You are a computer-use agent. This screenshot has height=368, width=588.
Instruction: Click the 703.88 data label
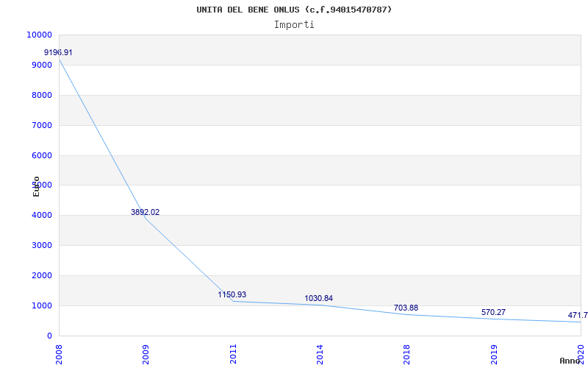pyautogui.click(x=406, y=308)
